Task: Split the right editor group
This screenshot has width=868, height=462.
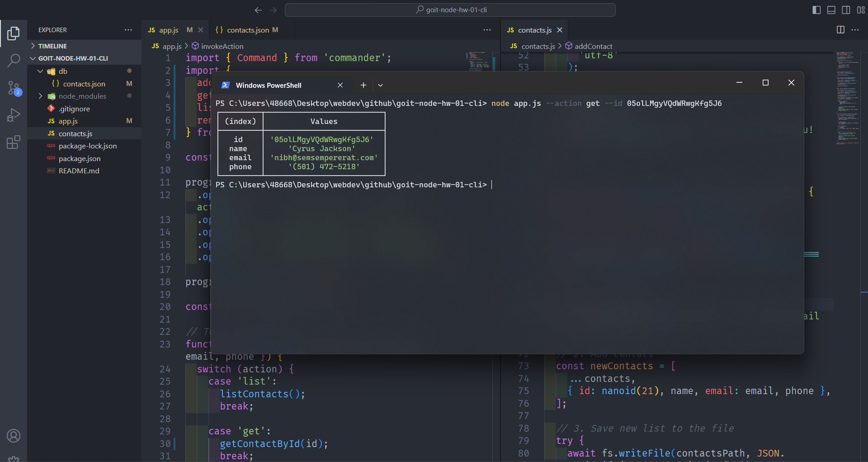Action: pyautogui.click(x=840, y=30)
